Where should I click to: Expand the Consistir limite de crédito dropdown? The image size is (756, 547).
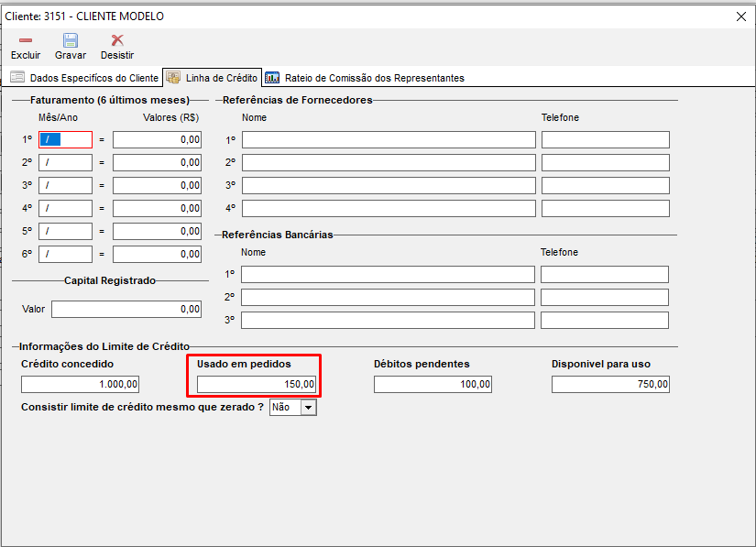308,407
